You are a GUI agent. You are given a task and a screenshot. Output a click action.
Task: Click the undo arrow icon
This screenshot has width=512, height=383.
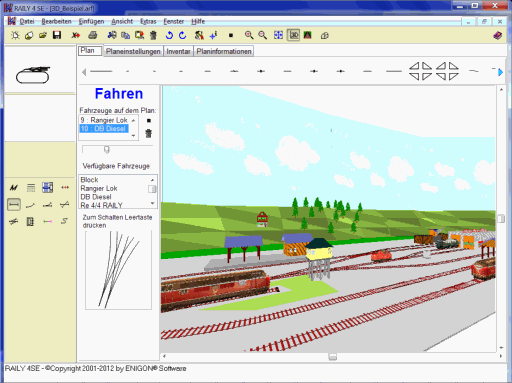pos(169,35)
